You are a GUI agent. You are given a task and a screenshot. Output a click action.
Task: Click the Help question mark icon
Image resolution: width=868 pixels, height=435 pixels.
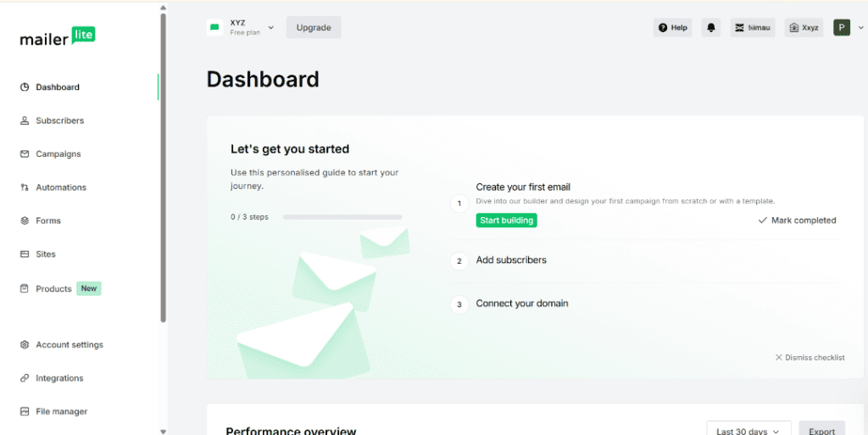[663, 28]
